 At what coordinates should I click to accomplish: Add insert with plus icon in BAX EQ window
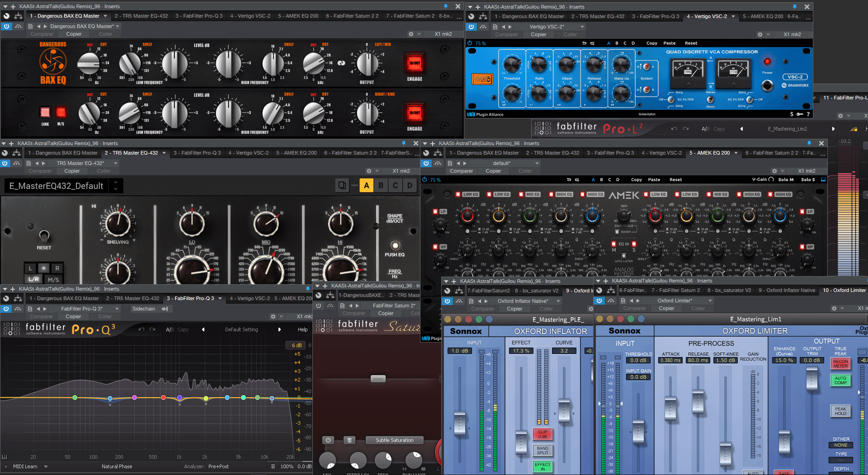point(13,6)
